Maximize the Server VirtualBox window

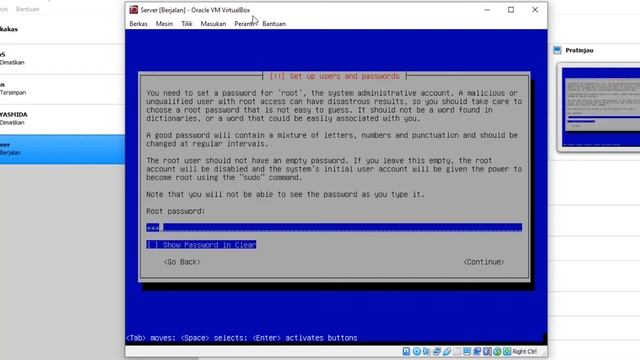pos(511,10)
